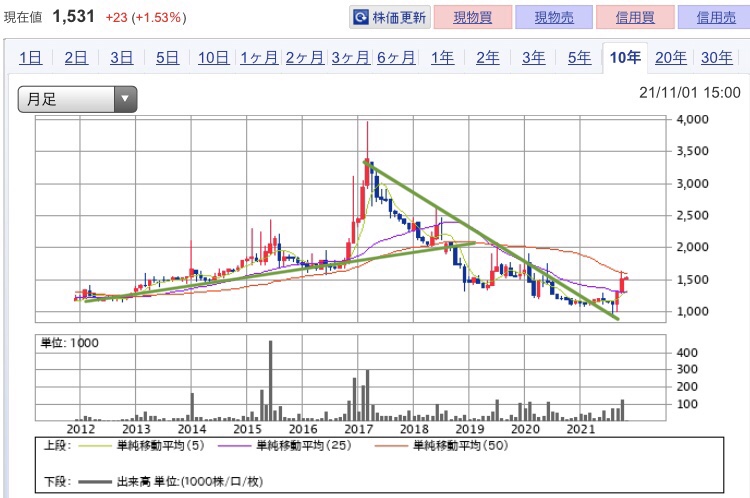Switch chart to 10日 range
Image resolution: width=750 pixels, height=498 pixels.
pos(213,58)
